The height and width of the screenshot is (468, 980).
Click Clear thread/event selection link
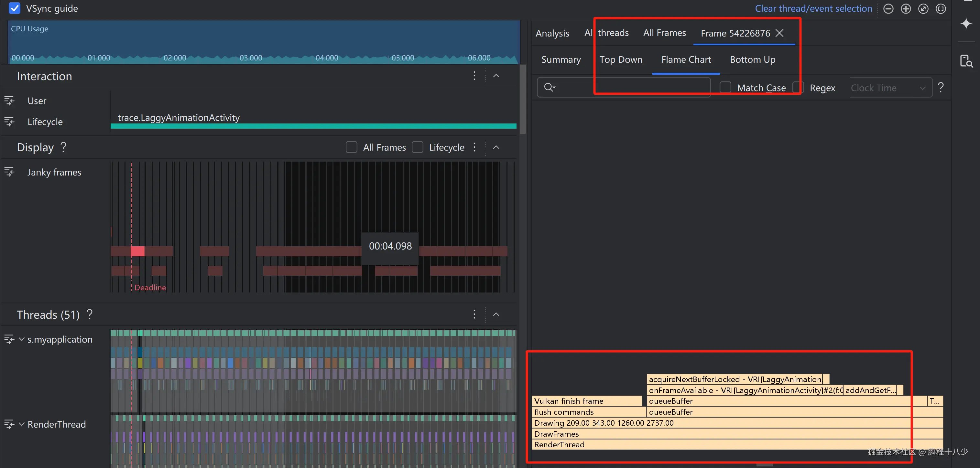coord(813,8)
